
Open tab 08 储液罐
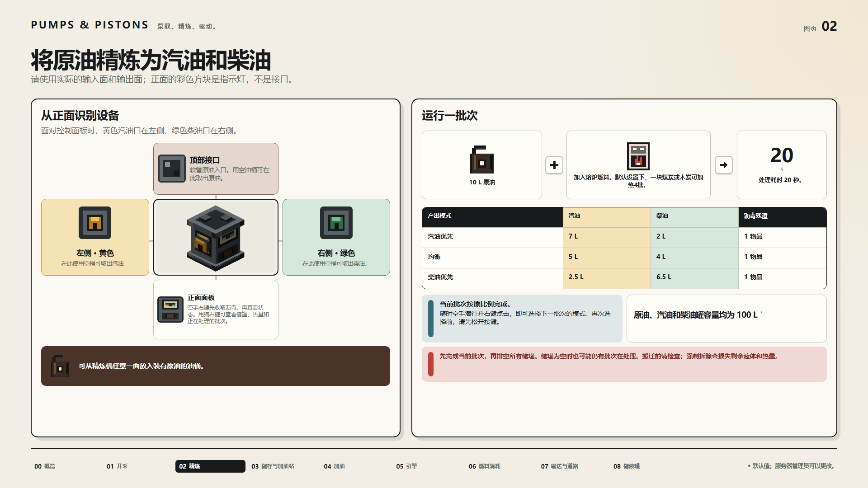(626, 466)
